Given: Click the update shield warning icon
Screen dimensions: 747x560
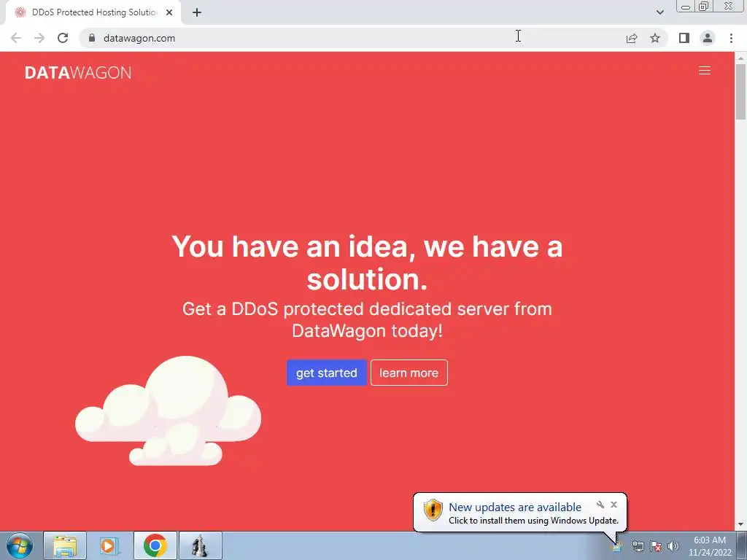Looking at the screenshot, I should (433, 510).
